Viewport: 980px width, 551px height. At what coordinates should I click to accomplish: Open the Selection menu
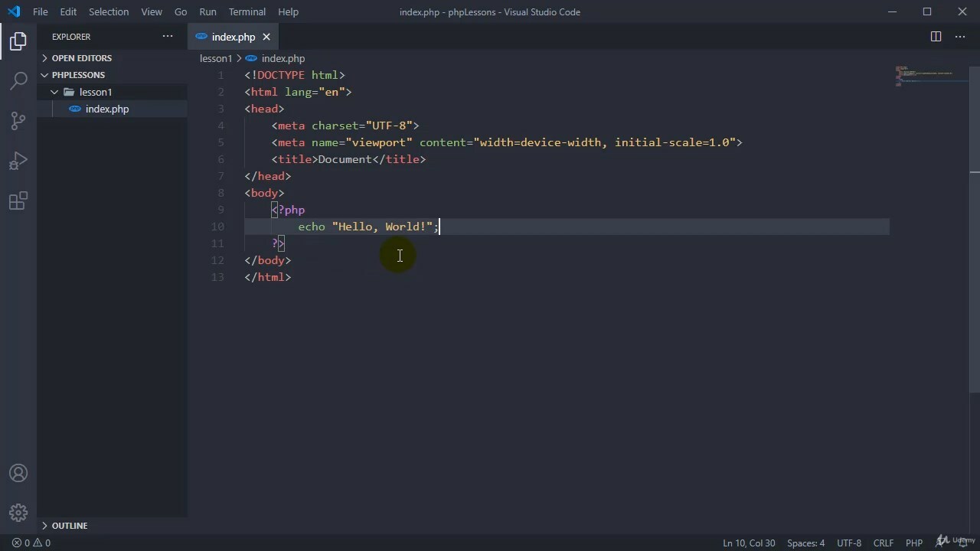(109, 11)
